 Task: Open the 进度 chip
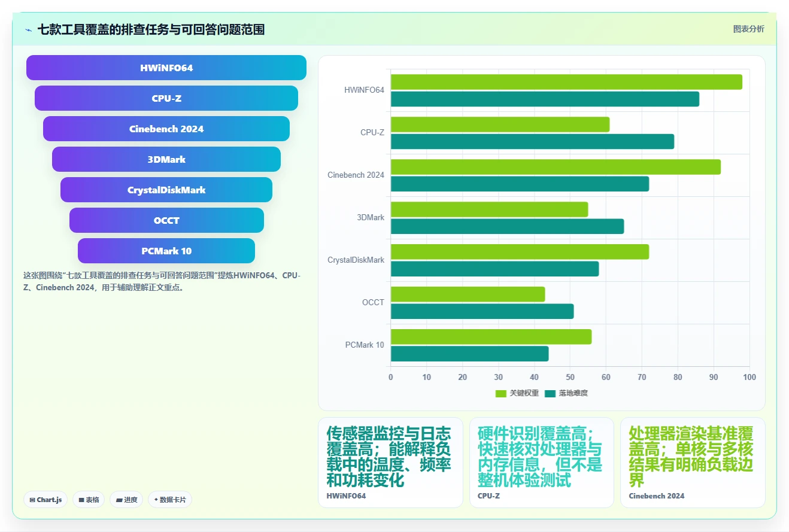[x=126, y=500]
